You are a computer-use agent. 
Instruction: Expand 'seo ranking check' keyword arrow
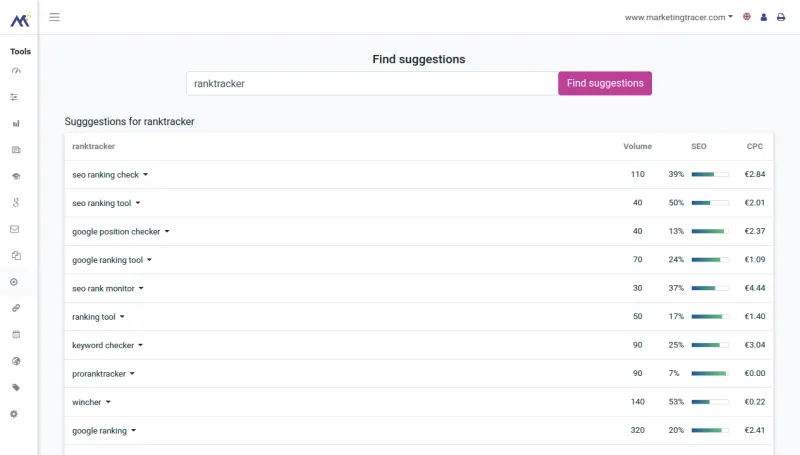[145, 174]
